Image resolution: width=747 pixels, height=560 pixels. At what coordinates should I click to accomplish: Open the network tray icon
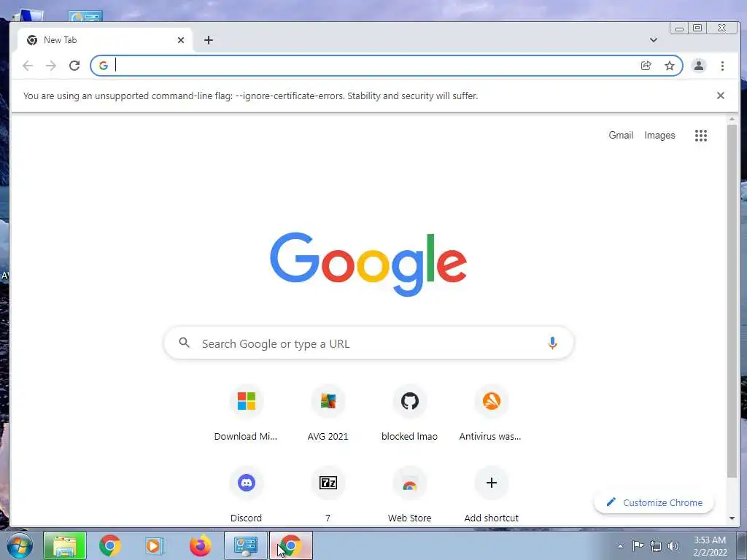click(x=656, y=546)
